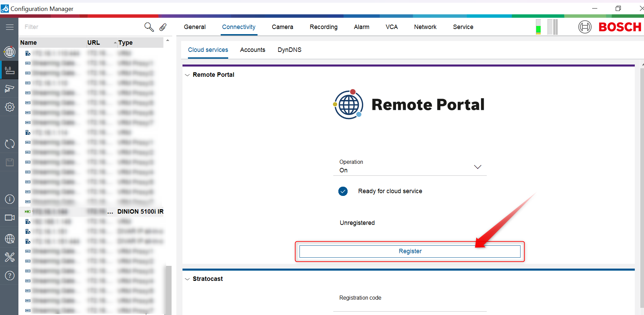The image size is (644, 315).
Task: Open the tools icon in sidebar
Action: coord(10,257)
